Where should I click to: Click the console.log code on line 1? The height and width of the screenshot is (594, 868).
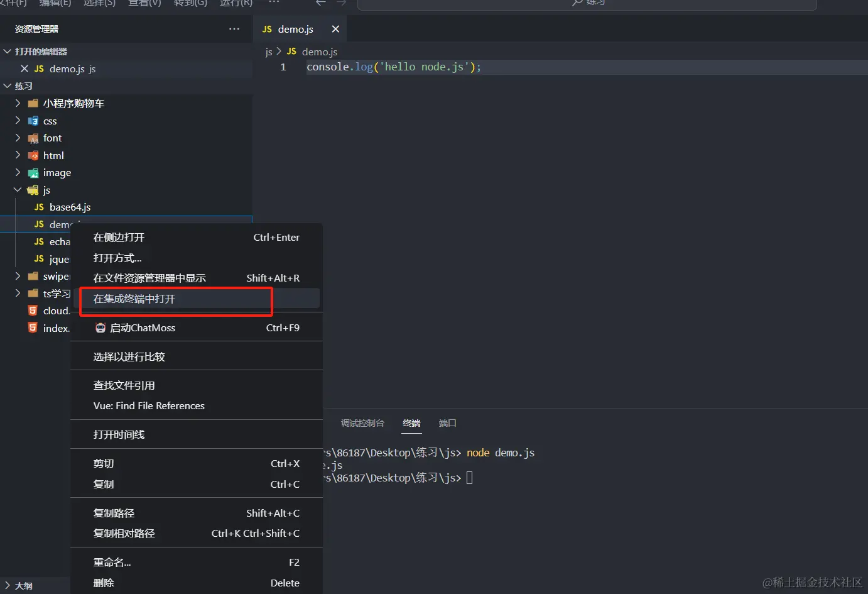[x=394, y=67]
